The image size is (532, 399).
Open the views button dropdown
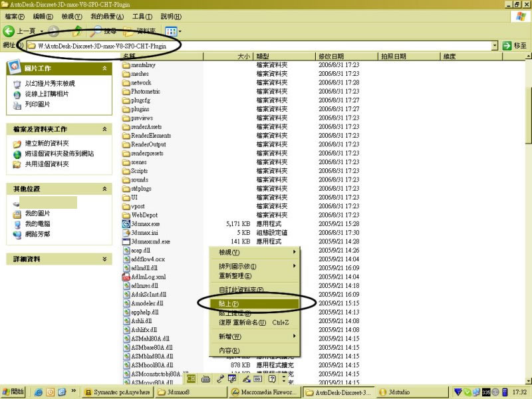pyautogui.click(x=180, y=31)
